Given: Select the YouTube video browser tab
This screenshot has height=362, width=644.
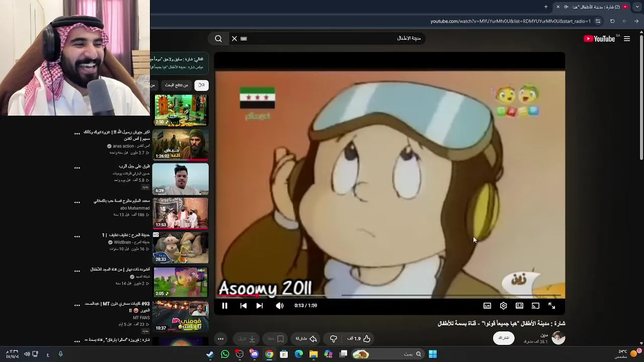Looking at the screenshot, I should 593,7.
